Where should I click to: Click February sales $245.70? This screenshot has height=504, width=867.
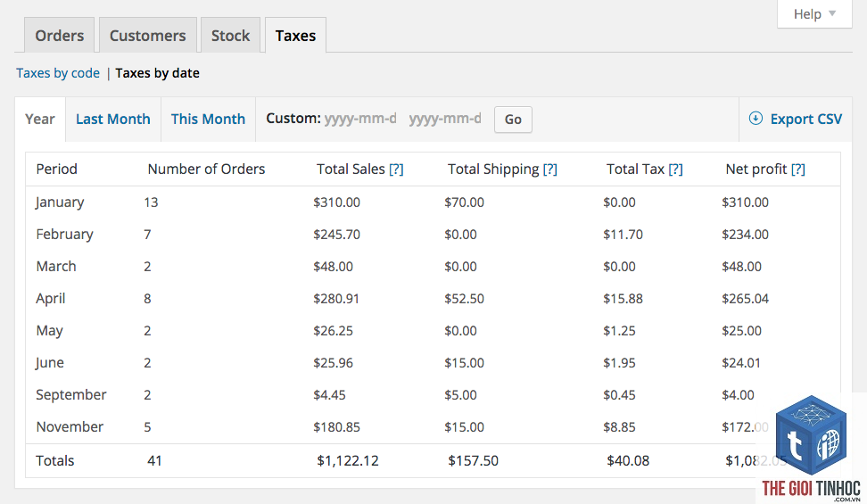(x=337, y=235)
